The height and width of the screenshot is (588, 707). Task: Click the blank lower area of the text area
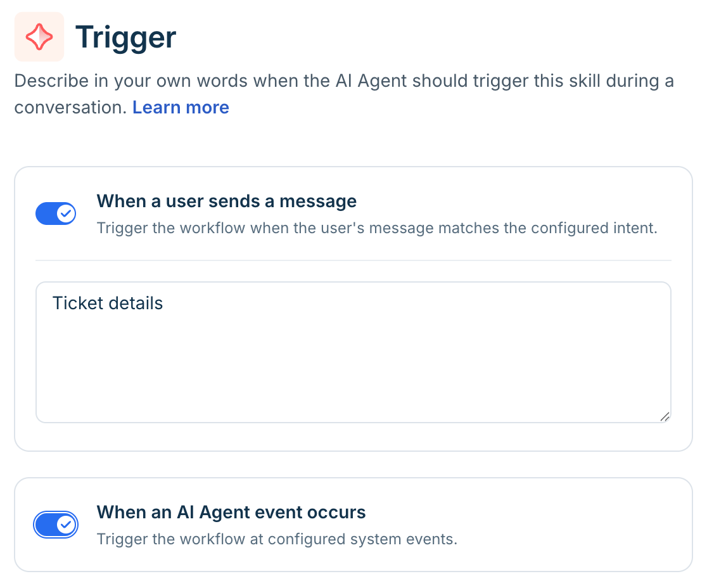coord(353,379)
